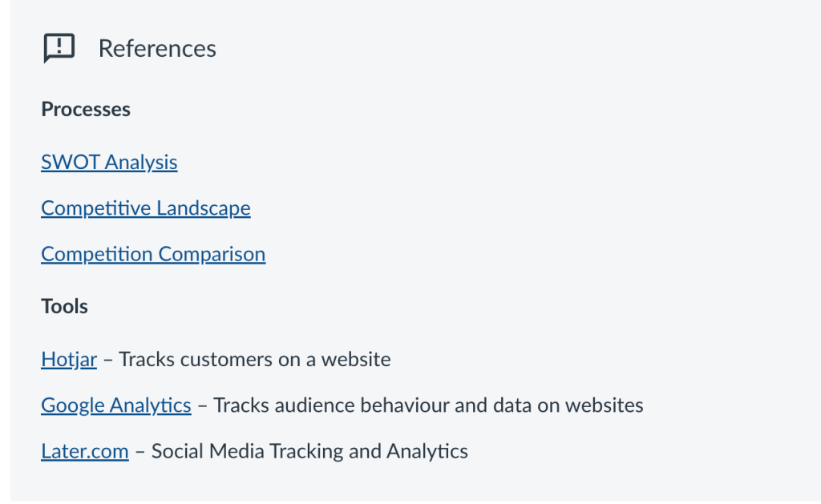The image size is (821, 504).
Task: Click the Processes subheading
Action: coord(86,109)
